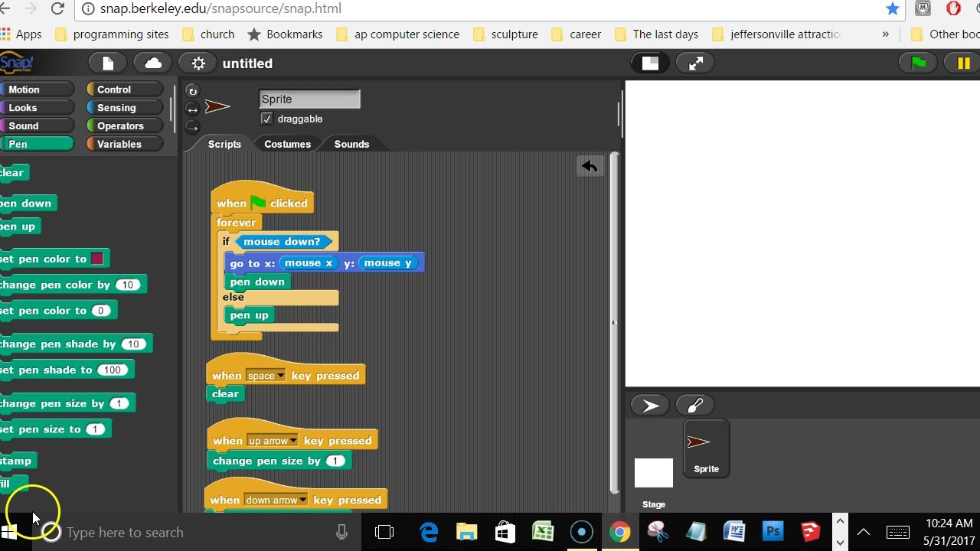This screenshot has height=551, width=980.
Task: Click inside the Sprite name field
Action: [x=309, y=99]
